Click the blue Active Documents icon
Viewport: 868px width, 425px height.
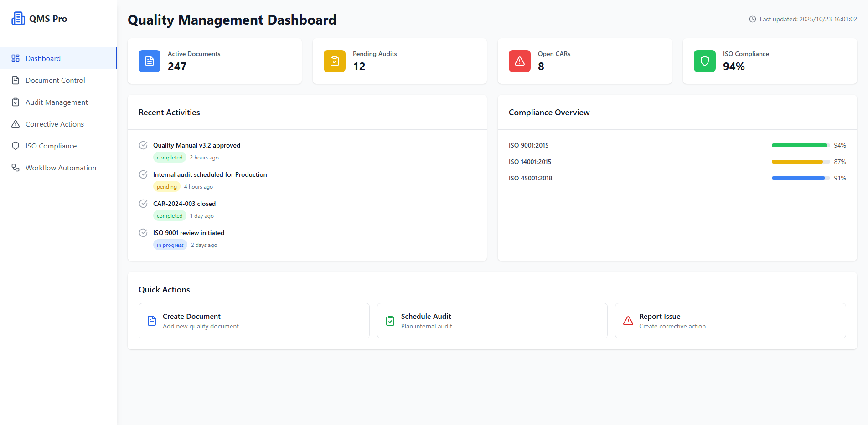pyautogui.click(x=150, y=61)
